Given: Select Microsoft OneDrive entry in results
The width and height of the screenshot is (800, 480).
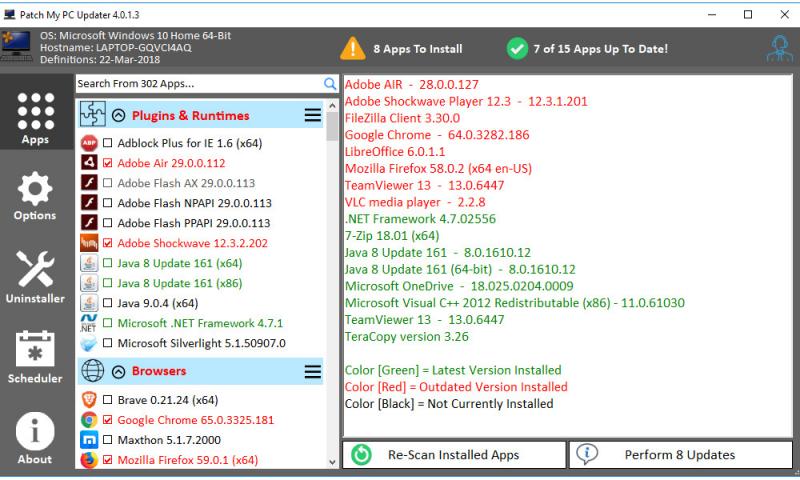Looking at the screenshot, I should (x=459, y=286).
